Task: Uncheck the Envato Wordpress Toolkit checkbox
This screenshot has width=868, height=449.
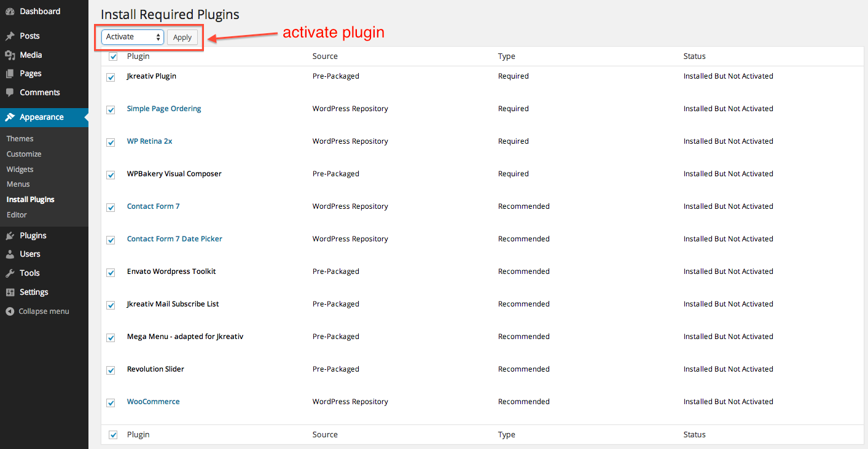Action: coord(111,273)
